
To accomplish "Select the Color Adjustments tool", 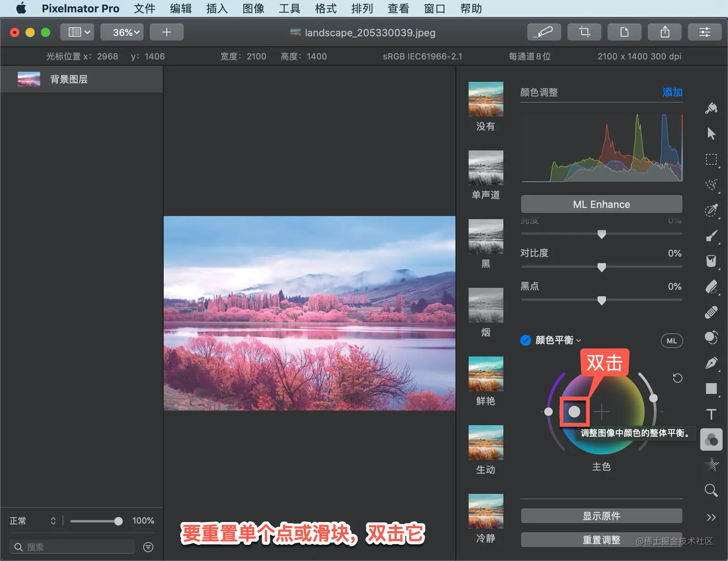I will pyautogui.click(x=711, y=439).
